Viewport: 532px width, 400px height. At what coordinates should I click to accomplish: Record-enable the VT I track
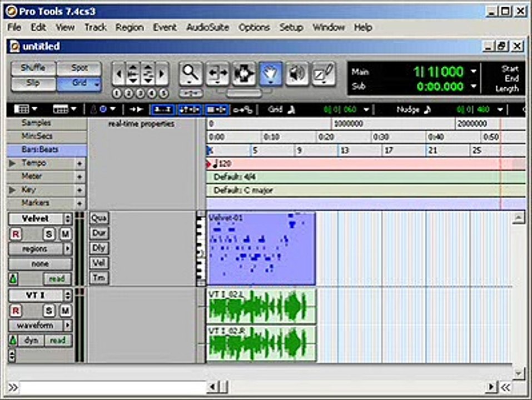16,311
